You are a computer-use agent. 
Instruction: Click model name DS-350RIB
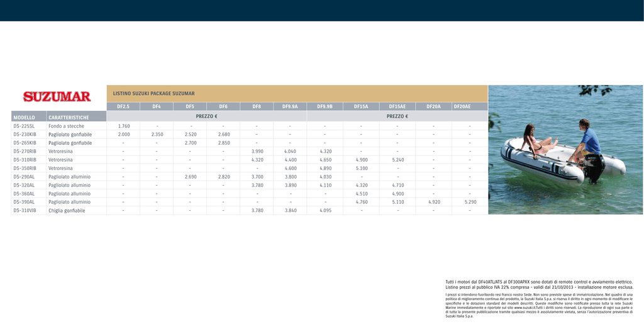coord(25,168)
